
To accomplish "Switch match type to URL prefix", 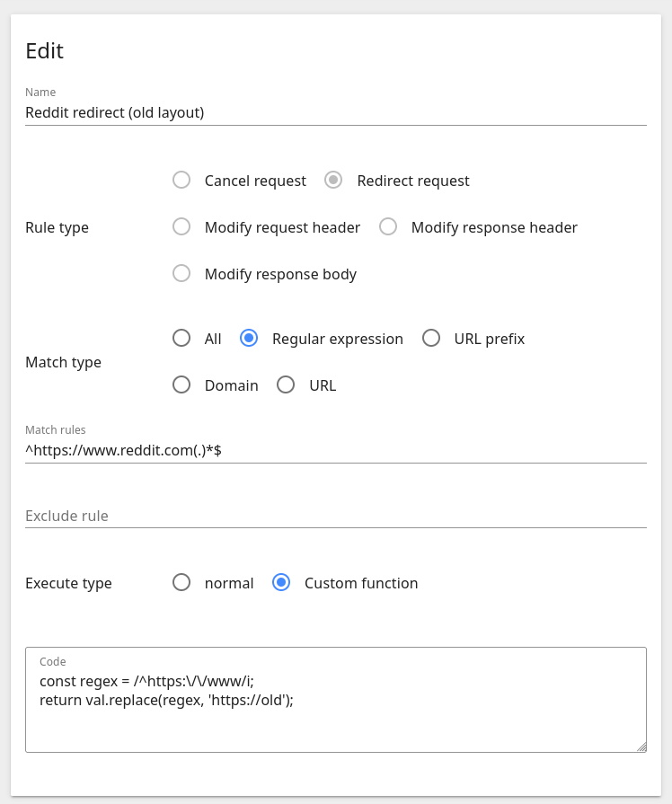I will pos(431,339).
